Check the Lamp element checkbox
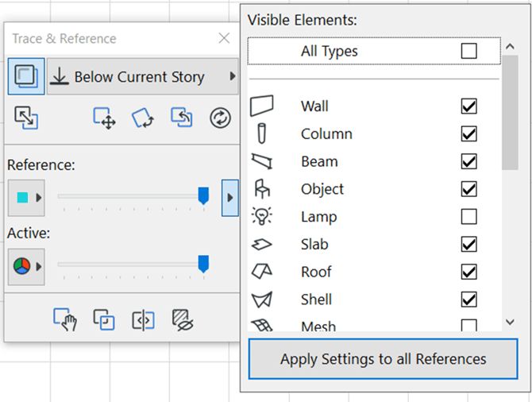The height and width of the screenshot is (402, 532). pos(469,216)
